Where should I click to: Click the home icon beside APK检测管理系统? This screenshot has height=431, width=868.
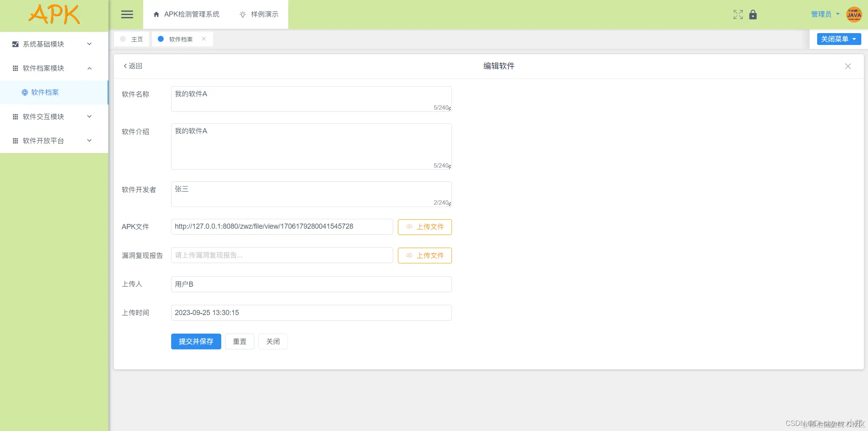(x=156, y=15)
